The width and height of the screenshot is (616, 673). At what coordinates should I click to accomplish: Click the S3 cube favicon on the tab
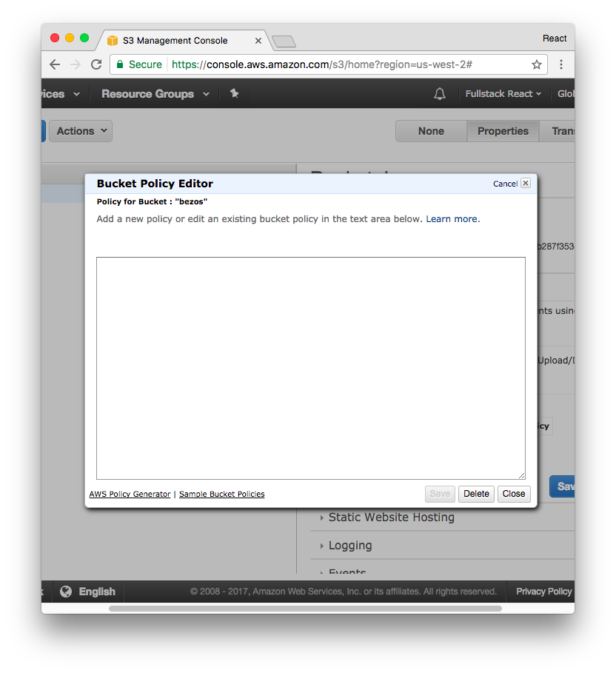[x=112, y=40]
